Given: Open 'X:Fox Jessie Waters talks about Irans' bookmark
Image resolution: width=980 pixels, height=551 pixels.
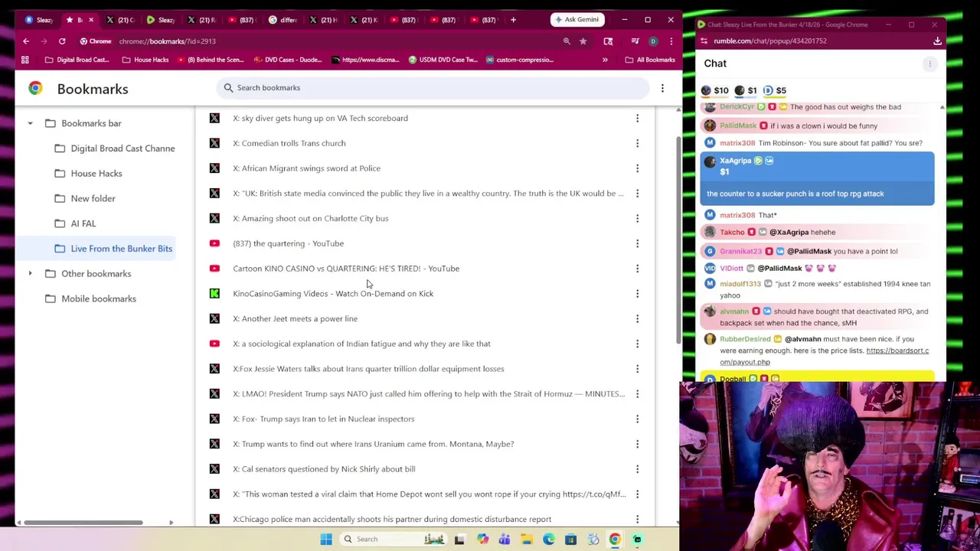Looking at the screenshot, I should coord(368,369).
